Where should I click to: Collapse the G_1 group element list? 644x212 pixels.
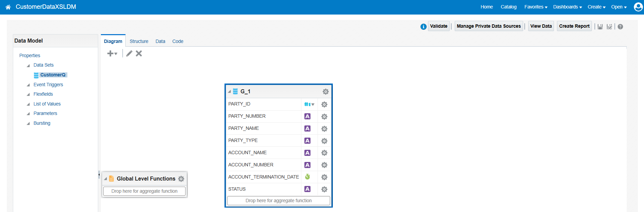(x=230, y=92)
